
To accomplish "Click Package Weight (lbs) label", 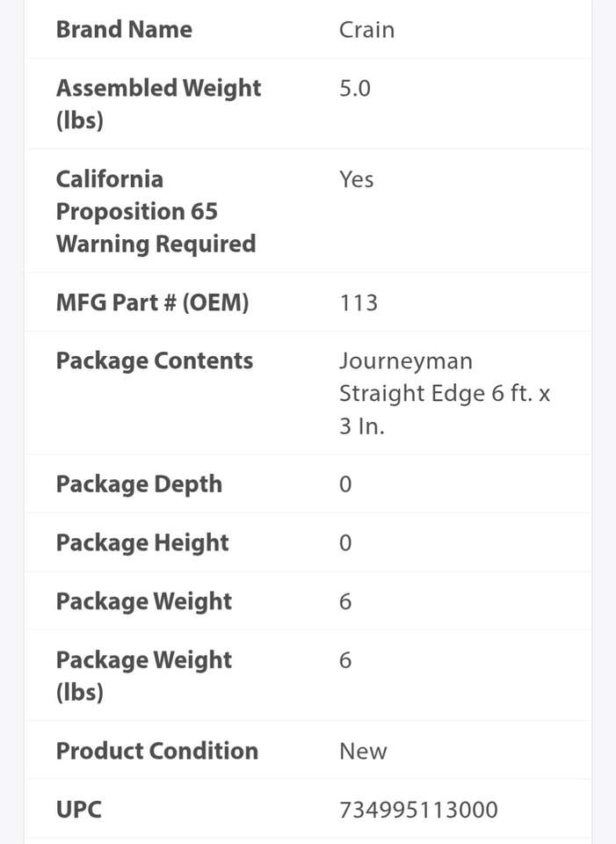I will pos(144,675).
